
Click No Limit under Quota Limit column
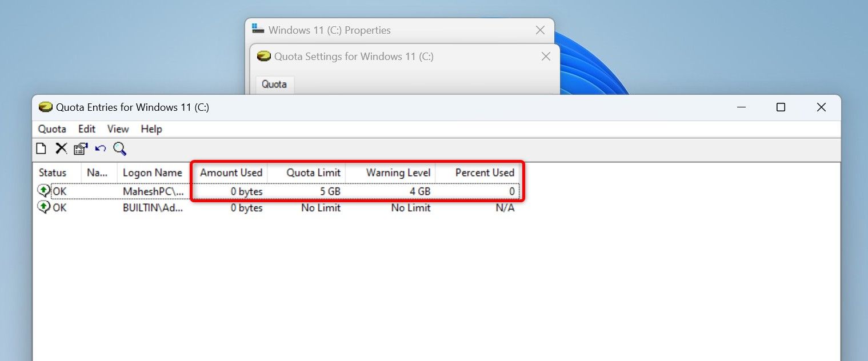coord(321,208)
